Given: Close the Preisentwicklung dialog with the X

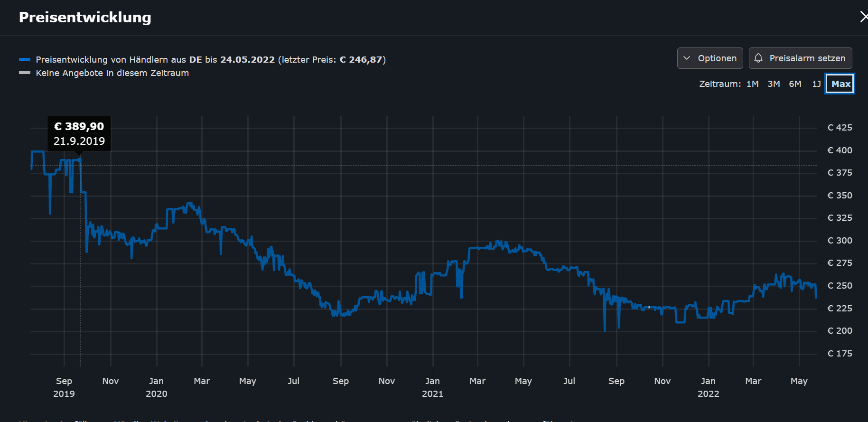Looking at the screenshot, I should tap(864, 17).
